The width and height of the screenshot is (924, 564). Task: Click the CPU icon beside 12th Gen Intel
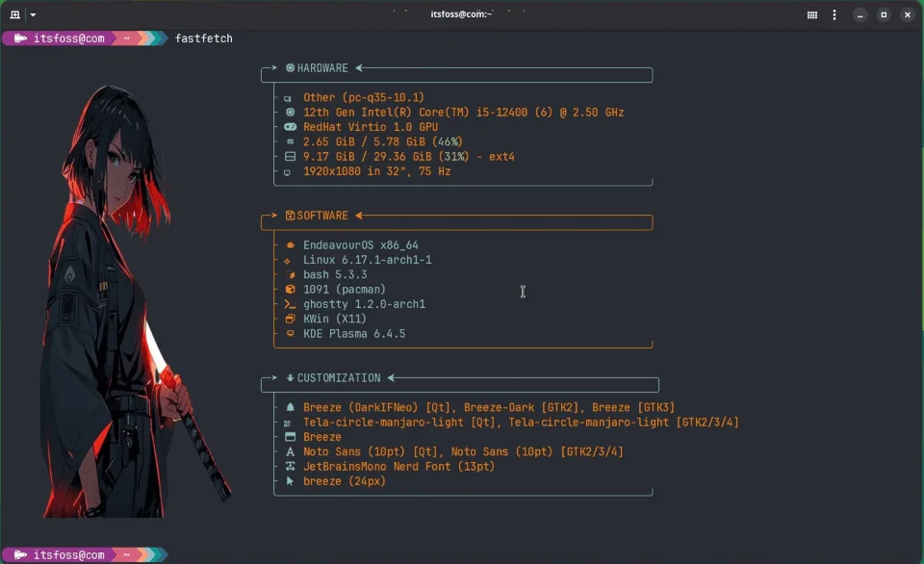pyautogui.click(x=290, y=112)
